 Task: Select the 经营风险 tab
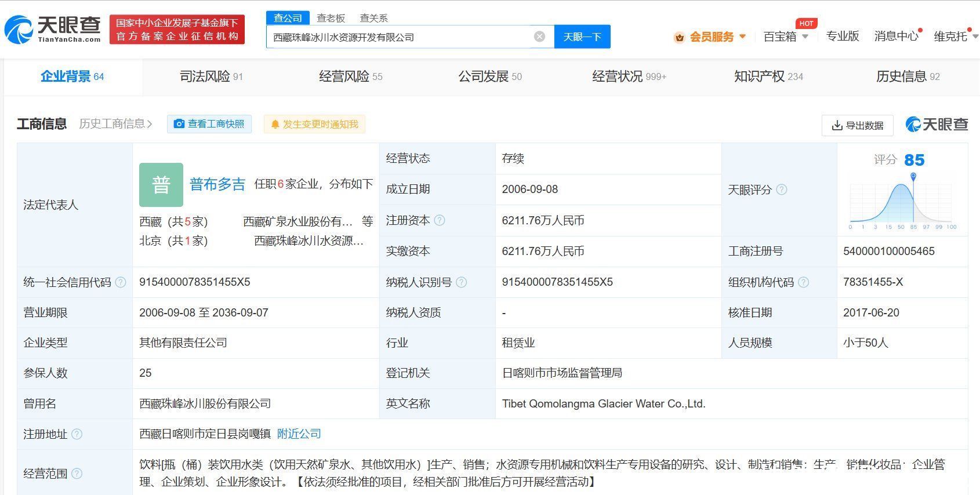[350, 77]
